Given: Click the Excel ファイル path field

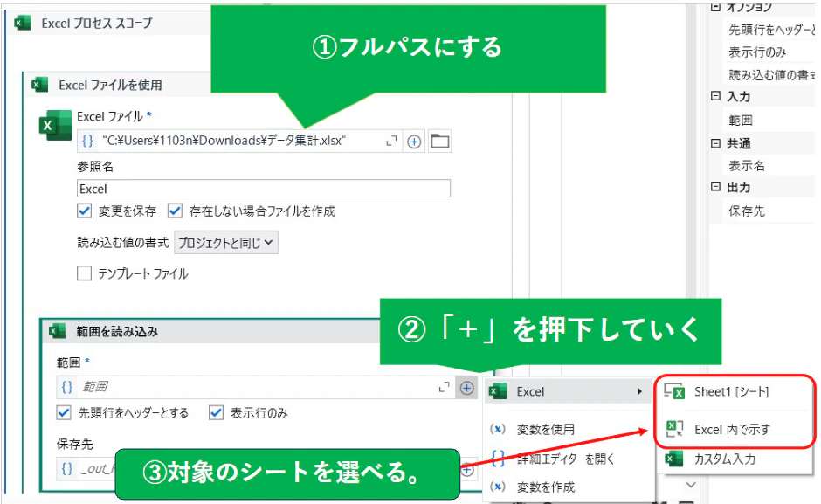Looking at the screenshot, I should tap(240, 141).
